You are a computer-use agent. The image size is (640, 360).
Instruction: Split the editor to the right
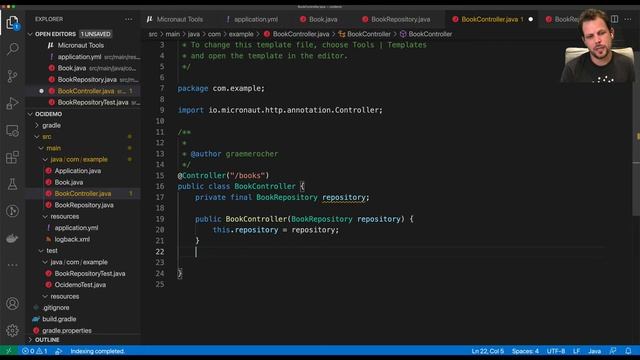[x=614, y=19]
